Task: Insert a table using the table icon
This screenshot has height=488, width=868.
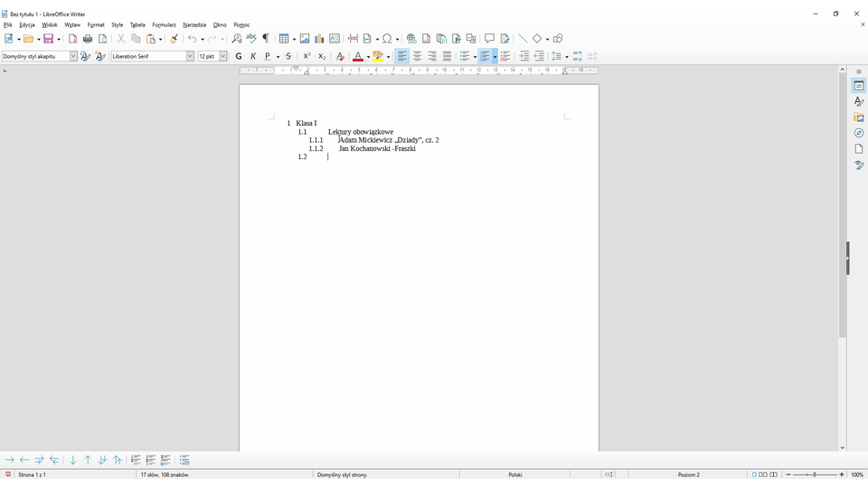Action: (x=285, y=39)
